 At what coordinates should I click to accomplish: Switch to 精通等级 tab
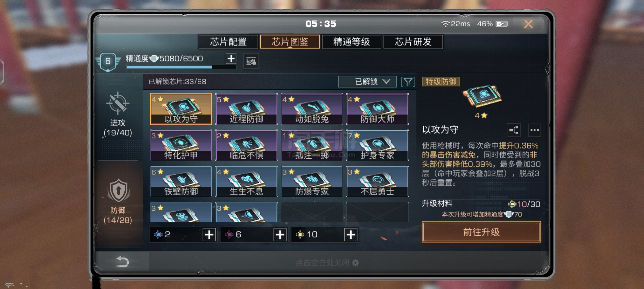click(x=351, y=42)
